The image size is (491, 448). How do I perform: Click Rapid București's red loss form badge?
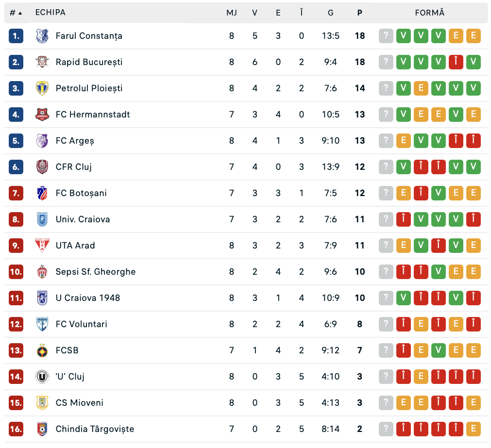(456, 62)
